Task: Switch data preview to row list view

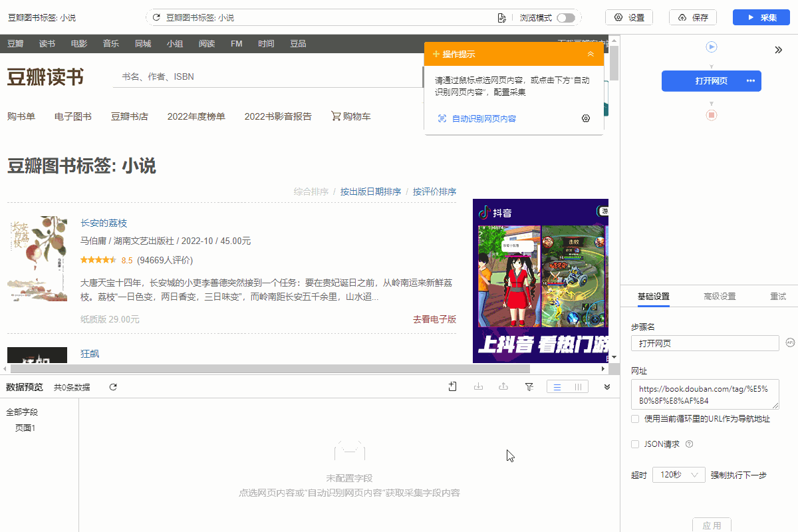Action: [557, 387]
